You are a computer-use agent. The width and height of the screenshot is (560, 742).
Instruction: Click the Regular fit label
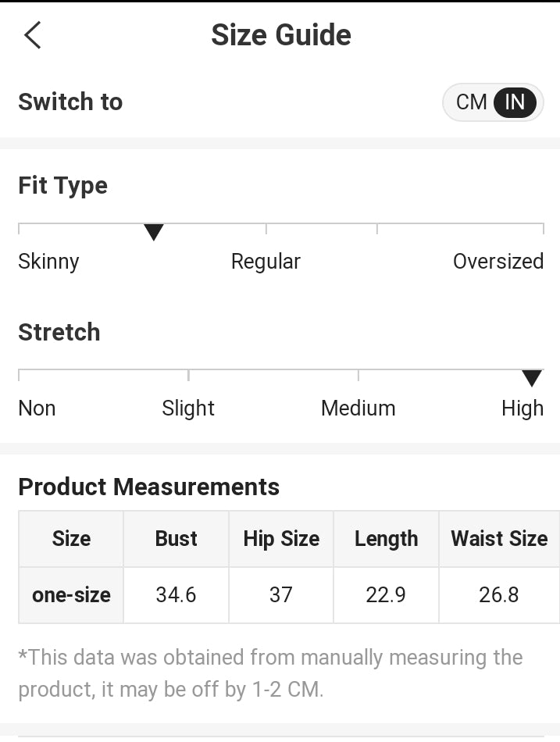266,262
